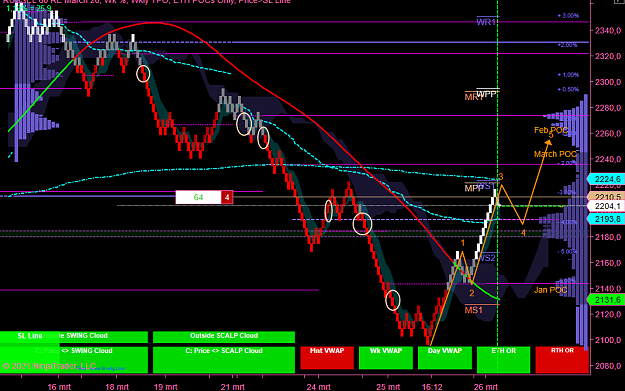Click the -4.00% level label

tap(567, 222)
